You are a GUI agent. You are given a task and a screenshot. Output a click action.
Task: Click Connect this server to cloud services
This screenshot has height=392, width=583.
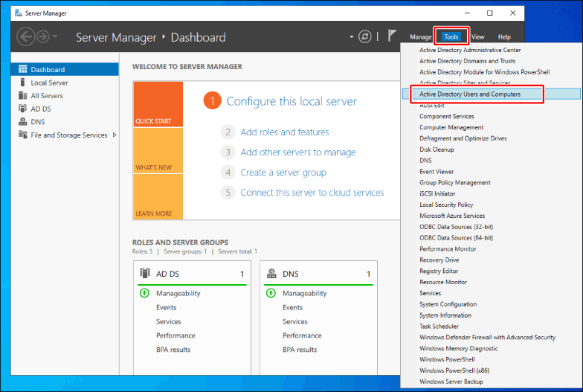coord(312,192)
